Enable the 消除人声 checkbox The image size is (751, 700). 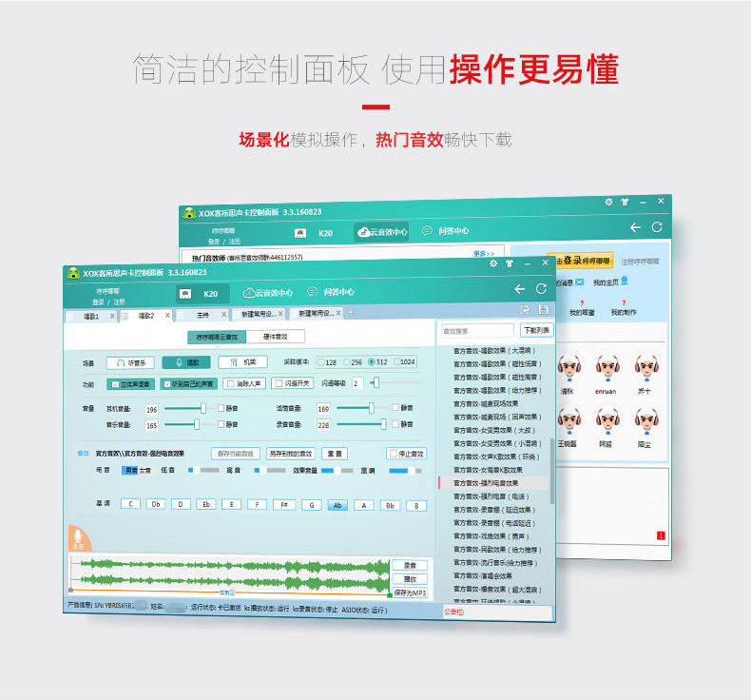(230, 383)
